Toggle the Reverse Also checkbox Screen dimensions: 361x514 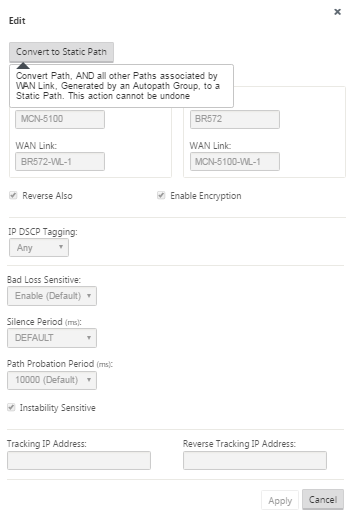point(13,195)
